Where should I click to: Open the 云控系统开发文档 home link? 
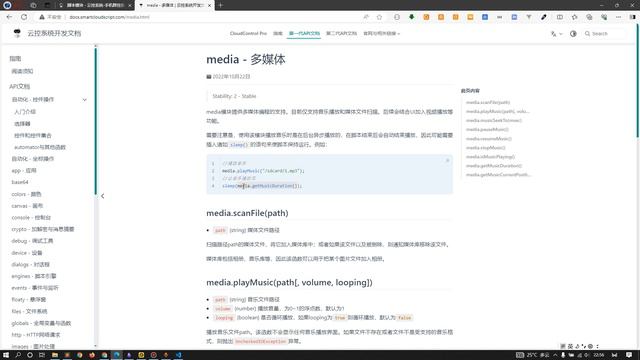pyautogui.click(x=54, y=33)
